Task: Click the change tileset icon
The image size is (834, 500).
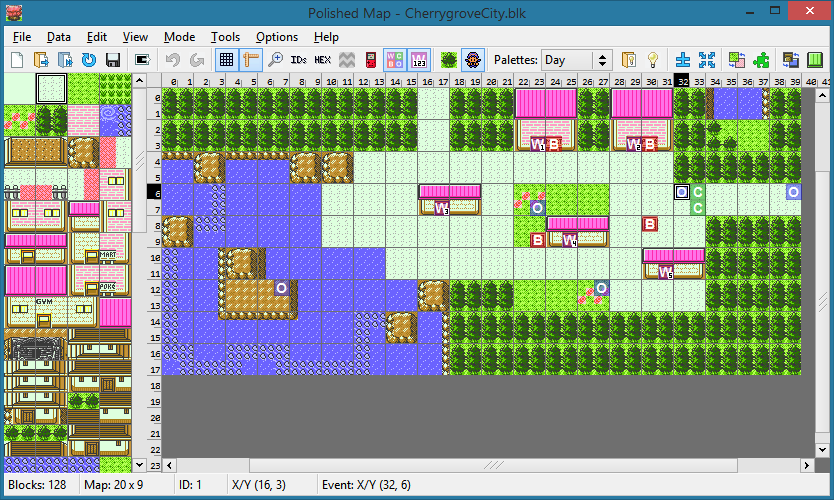Action: [x=737, y=60]
